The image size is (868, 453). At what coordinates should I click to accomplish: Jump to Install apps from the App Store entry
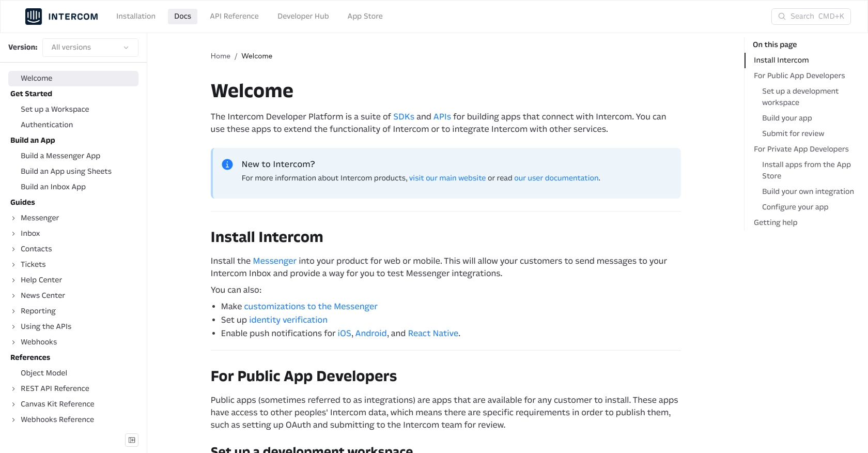tap(807, 171)
